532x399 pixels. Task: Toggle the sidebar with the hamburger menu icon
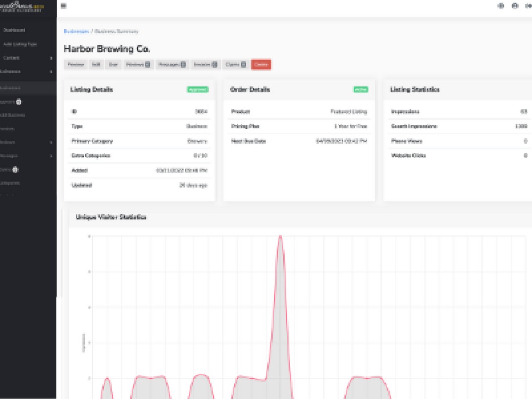pyautogui.click(x=64, y=6)
